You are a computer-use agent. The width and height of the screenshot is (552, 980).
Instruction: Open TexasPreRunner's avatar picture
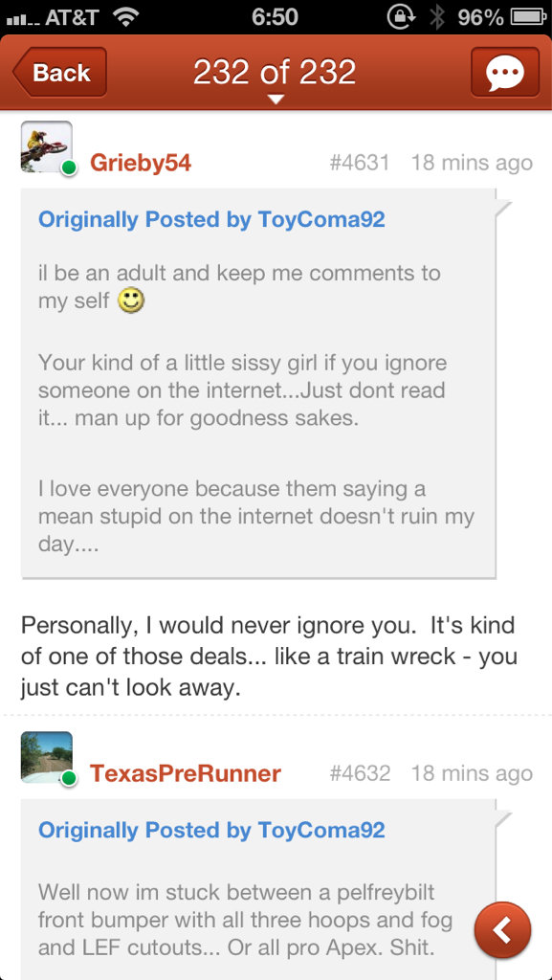47,757
